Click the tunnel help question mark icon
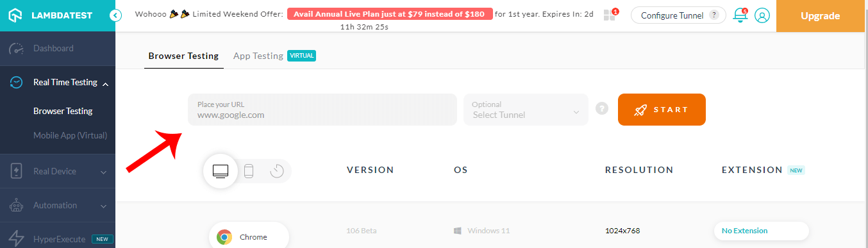This screenshot has width=868, height=248. [601, 109]
